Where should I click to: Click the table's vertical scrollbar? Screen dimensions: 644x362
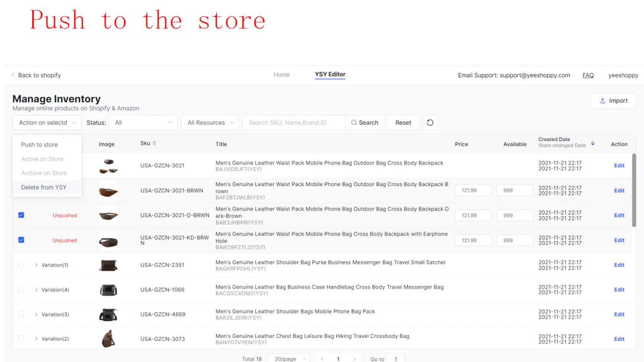coord(634,190)
